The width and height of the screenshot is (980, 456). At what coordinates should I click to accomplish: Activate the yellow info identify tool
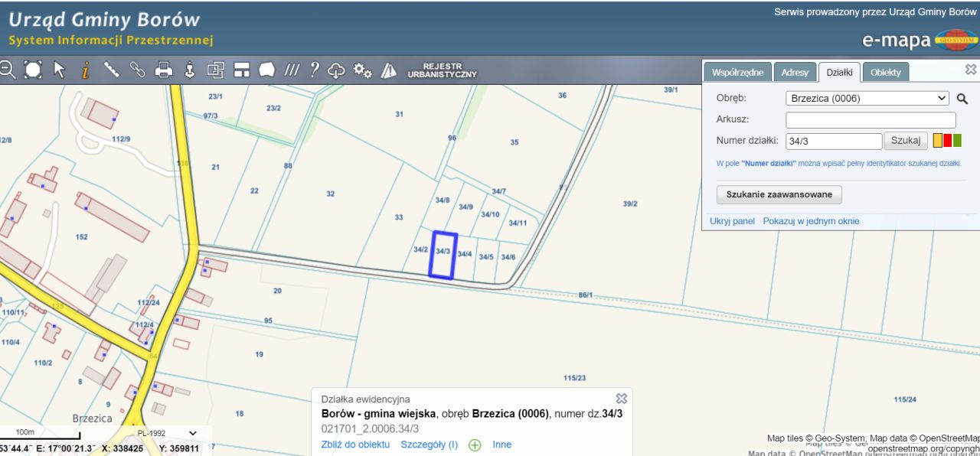(x=85, y=70)
